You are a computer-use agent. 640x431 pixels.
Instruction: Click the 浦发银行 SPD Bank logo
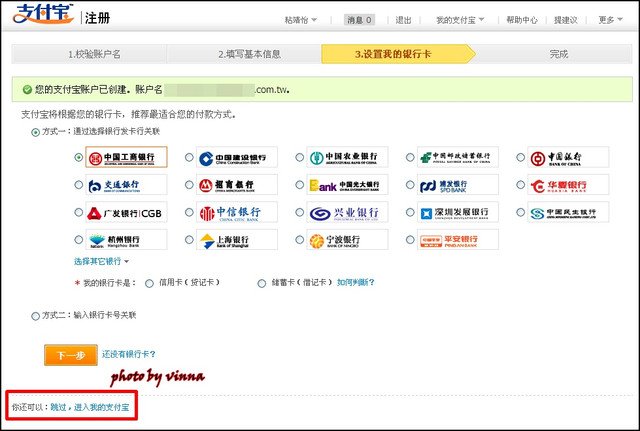458,185
